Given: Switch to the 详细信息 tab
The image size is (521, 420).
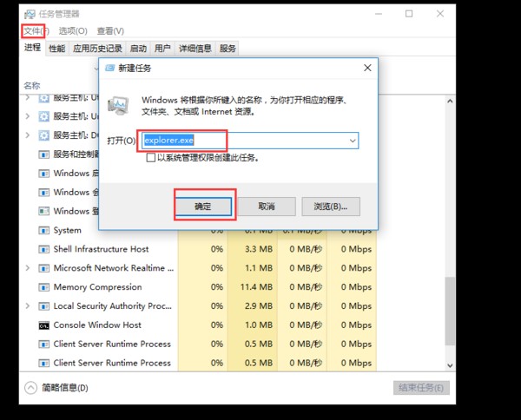Looking at the screenshot, I should [x=195, y=49].
